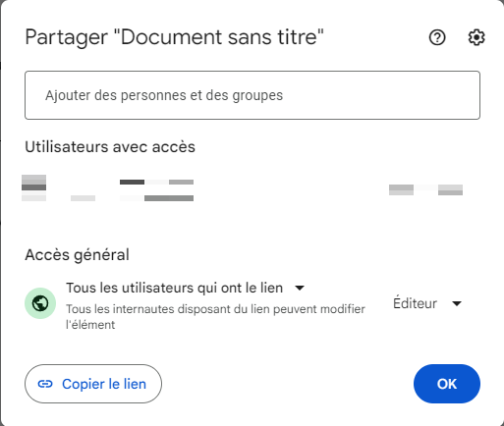
Task: Click the dialog title 'Partager "Document sans titre"'
Action: point(175,37)
